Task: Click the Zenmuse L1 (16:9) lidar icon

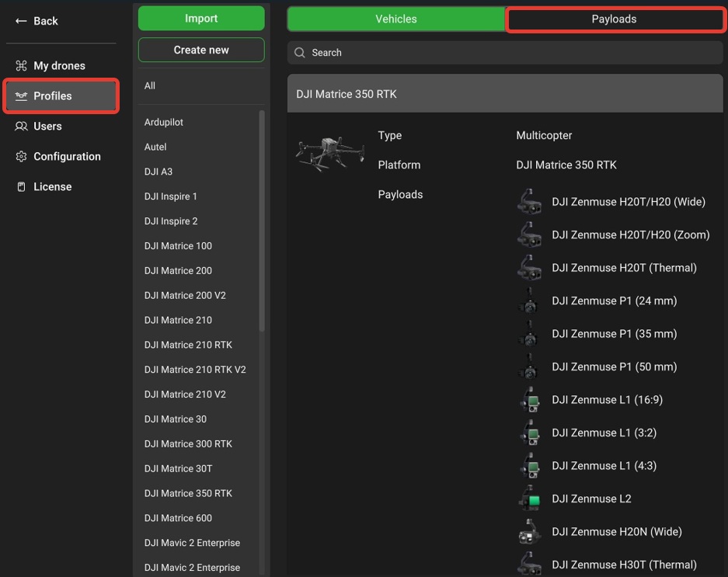Action: [530, 399]
